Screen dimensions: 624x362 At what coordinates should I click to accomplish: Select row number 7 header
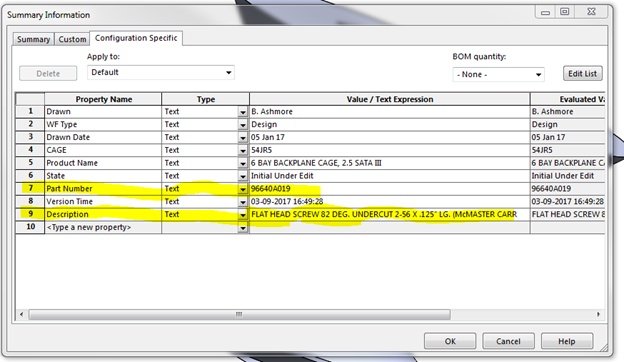coord(30,188)
